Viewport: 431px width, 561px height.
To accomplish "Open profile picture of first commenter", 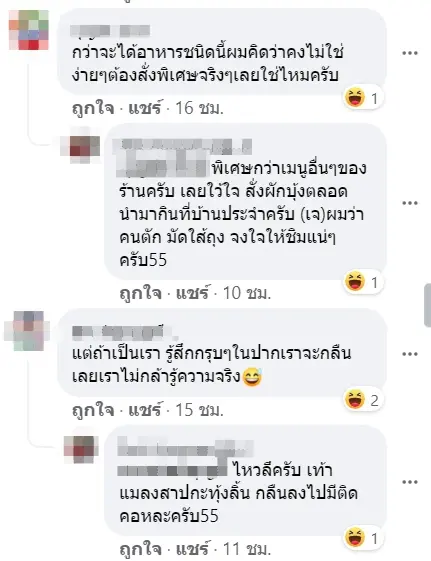I will [29, 30].
